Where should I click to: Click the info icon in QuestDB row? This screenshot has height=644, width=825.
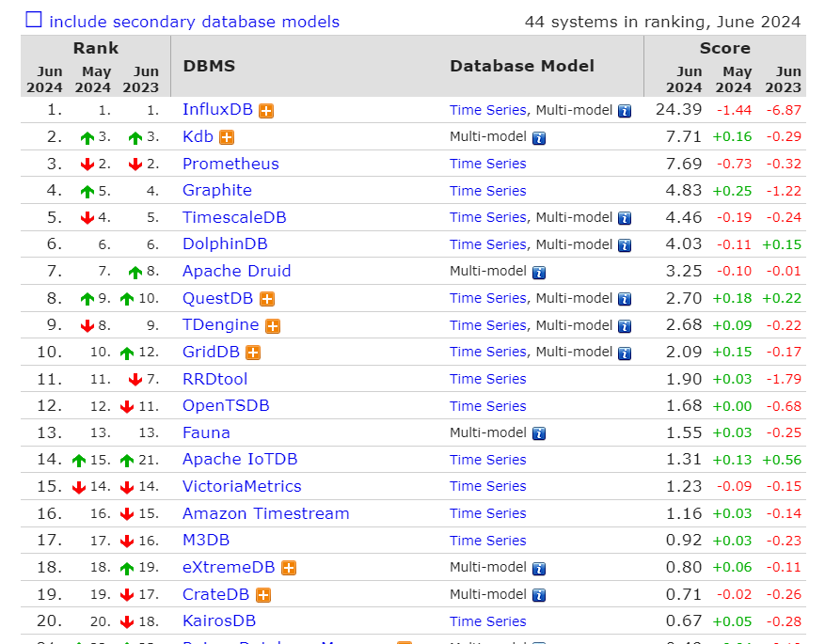click(625, 299)
